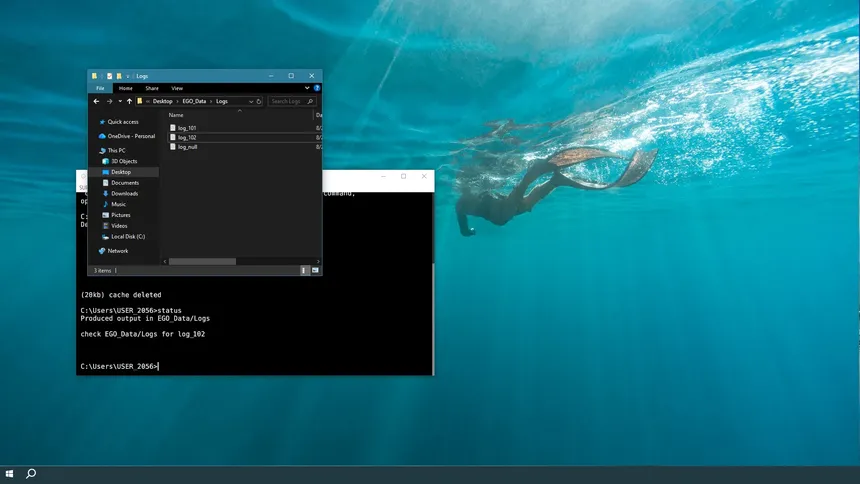Screen dimensions: 860x484
Task: Click the New folder quick access icon
Action: [119, 76]
